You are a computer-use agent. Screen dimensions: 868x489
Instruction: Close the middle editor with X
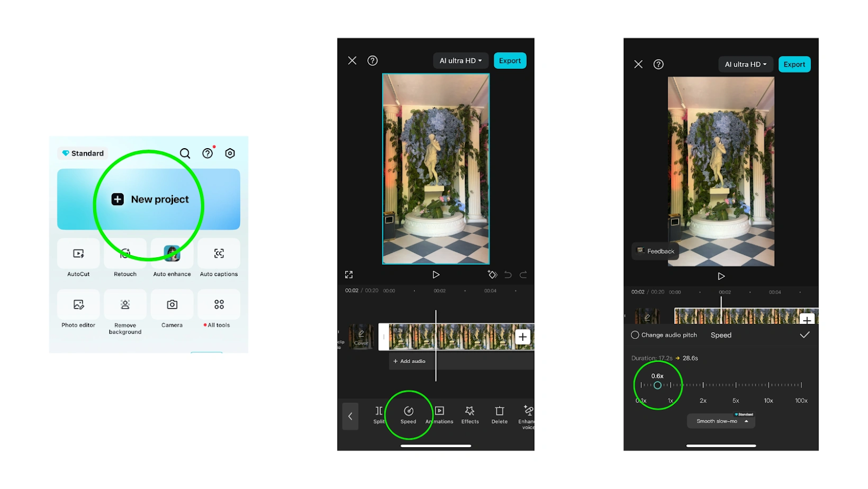pos(352,61)
